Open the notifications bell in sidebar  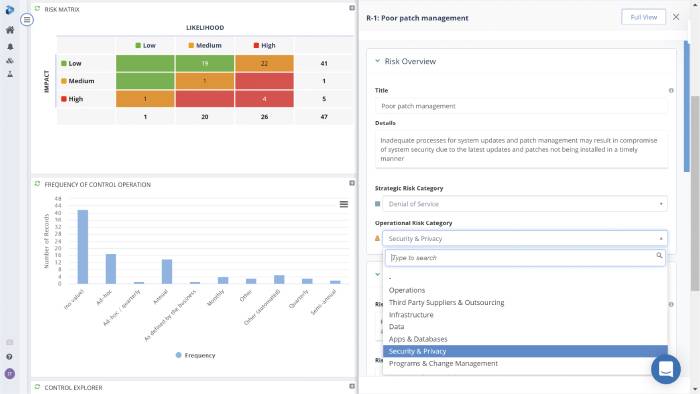[x=10, y=46]
